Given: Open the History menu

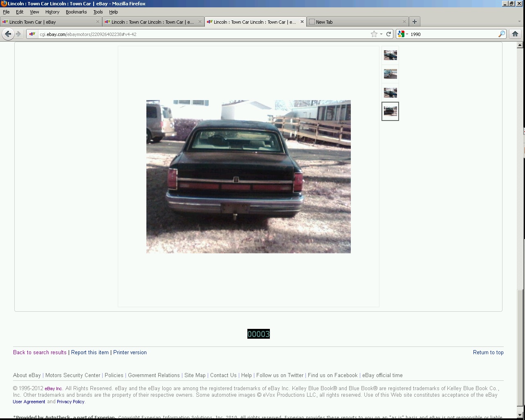Looking at the screenshot, I should tap(52, 12).
